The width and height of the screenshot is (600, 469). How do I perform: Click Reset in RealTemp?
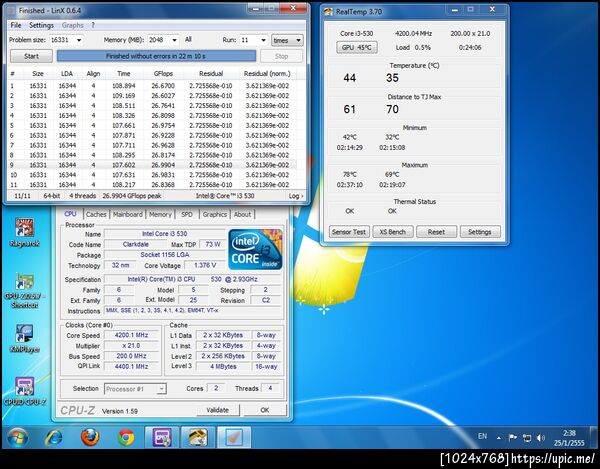click(436, 232)
